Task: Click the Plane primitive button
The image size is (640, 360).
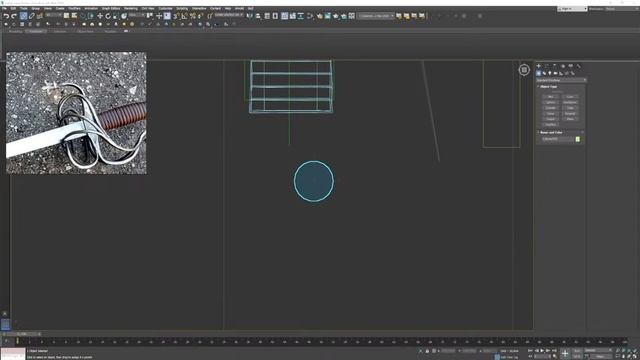Action: 570,119
